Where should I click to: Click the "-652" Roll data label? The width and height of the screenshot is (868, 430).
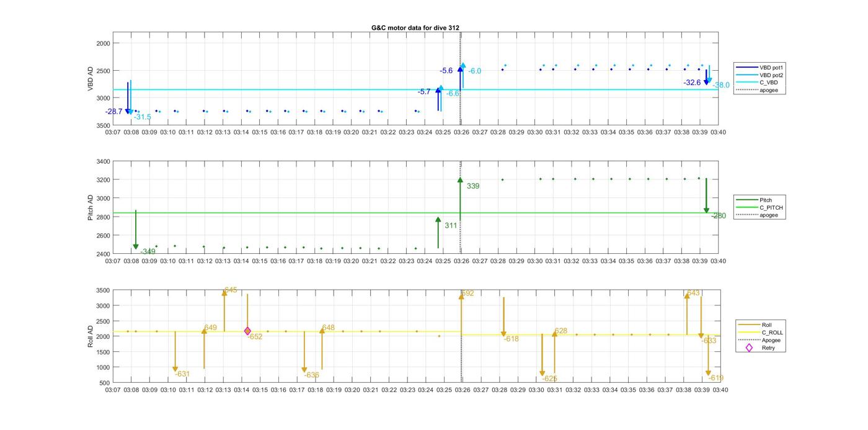[x=255, y=337]
